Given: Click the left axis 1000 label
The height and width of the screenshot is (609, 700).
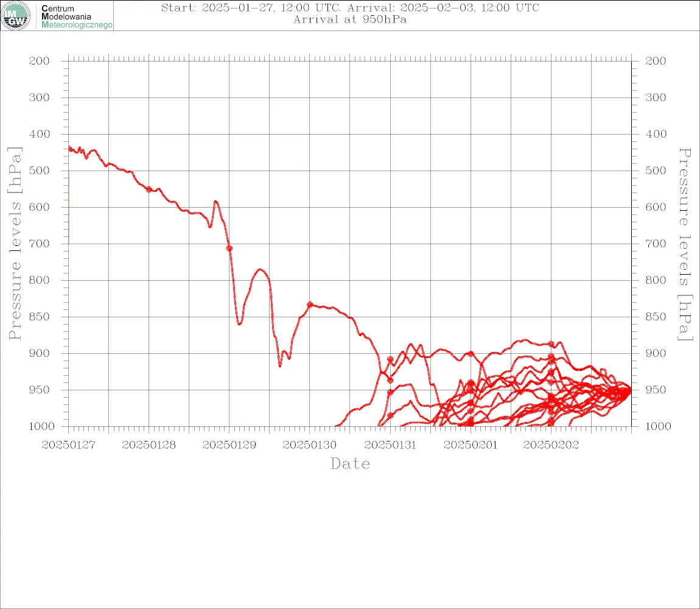Looking at the screenshot, I should [42, 426].
